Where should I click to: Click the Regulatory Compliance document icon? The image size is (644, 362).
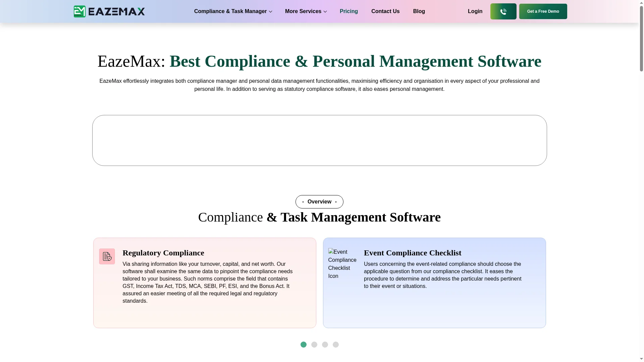[x=107, y=256]
